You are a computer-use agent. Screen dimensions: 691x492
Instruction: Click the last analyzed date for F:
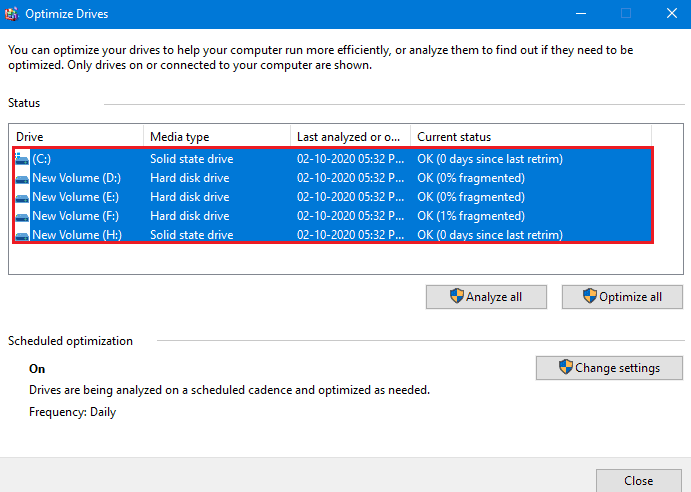coord(350,216)
